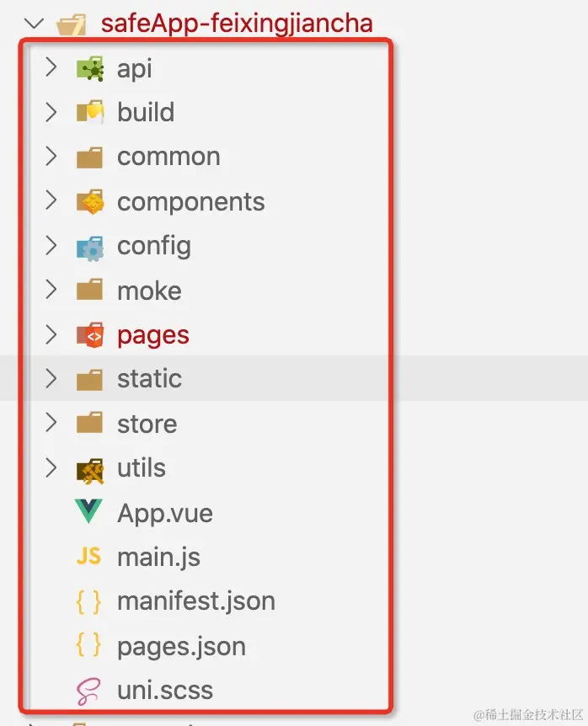588x726 pixels.
Task: Click the build folder icon
Action: pyautogui.click(x=90, y=112)
